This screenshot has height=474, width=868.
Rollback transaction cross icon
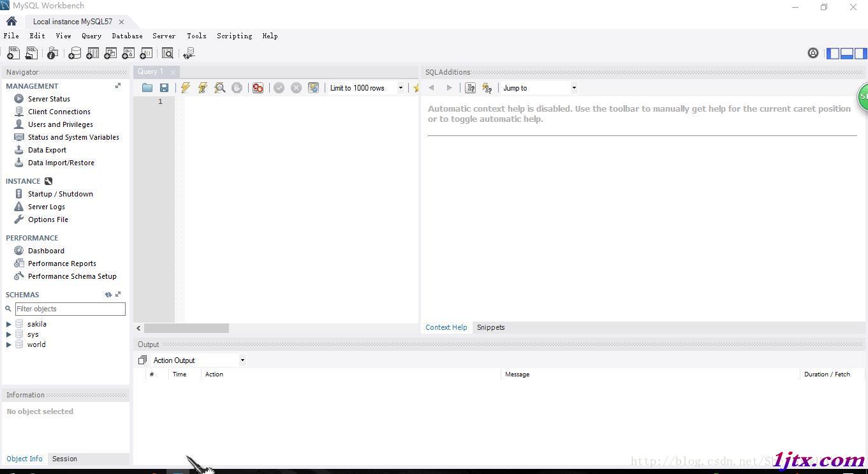[296, 88]
